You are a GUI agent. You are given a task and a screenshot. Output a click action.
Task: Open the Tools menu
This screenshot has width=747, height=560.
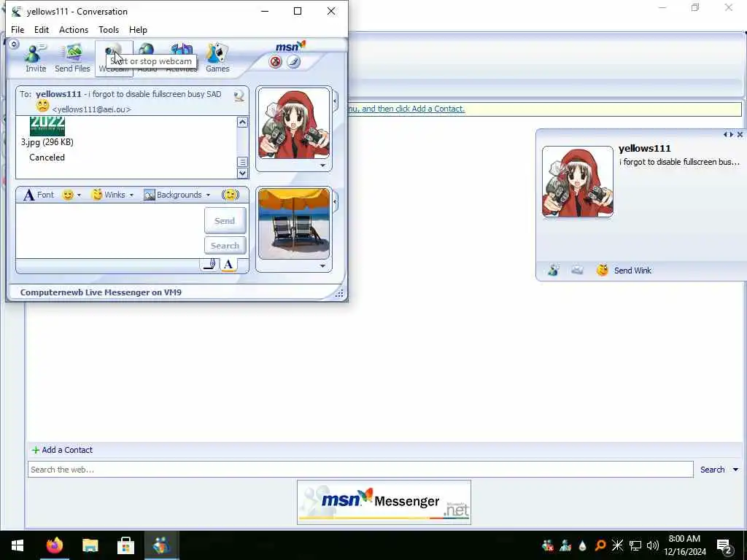tap(109, 29)
